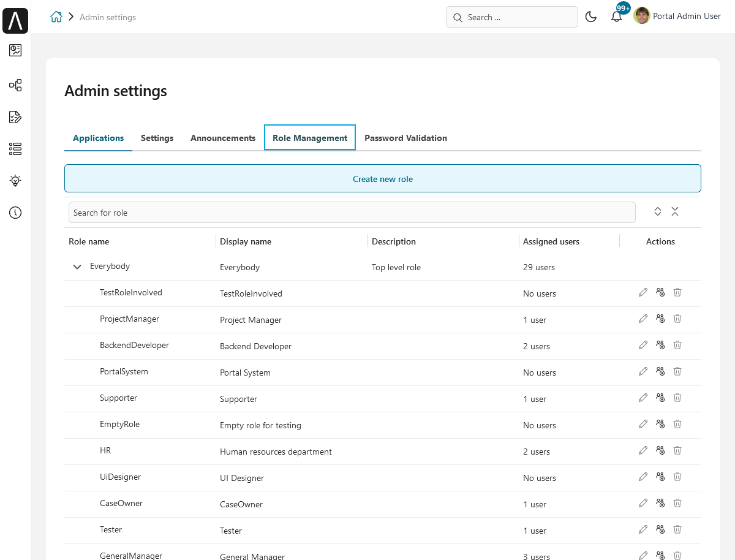Assign users to the ProjectManager role

(x=660, y=319)
